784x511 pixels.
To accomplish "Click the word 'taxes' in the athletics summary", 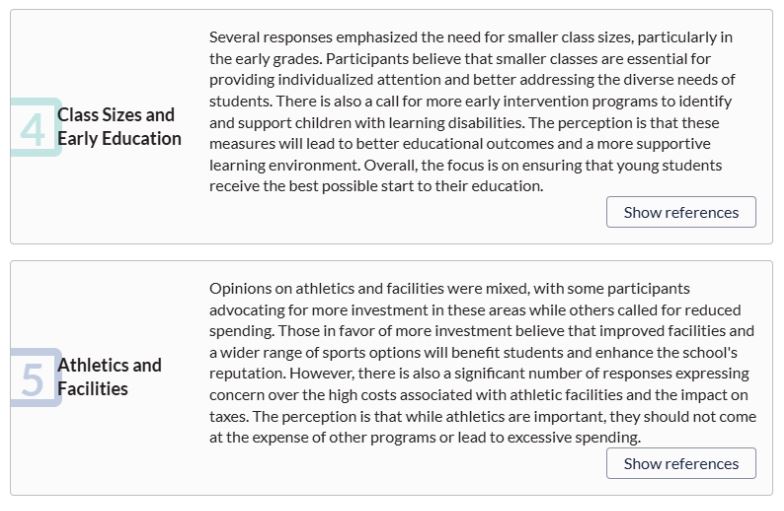I will 228,416.
